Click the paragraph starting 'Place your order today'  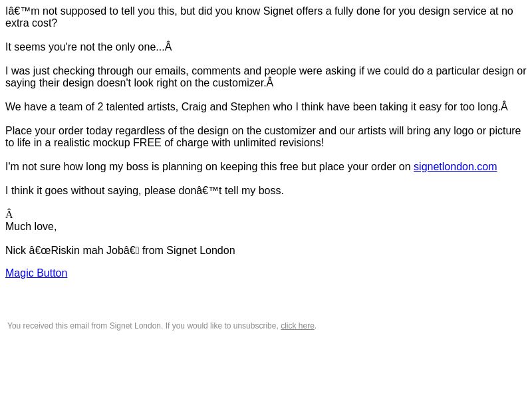click(263, 137)
